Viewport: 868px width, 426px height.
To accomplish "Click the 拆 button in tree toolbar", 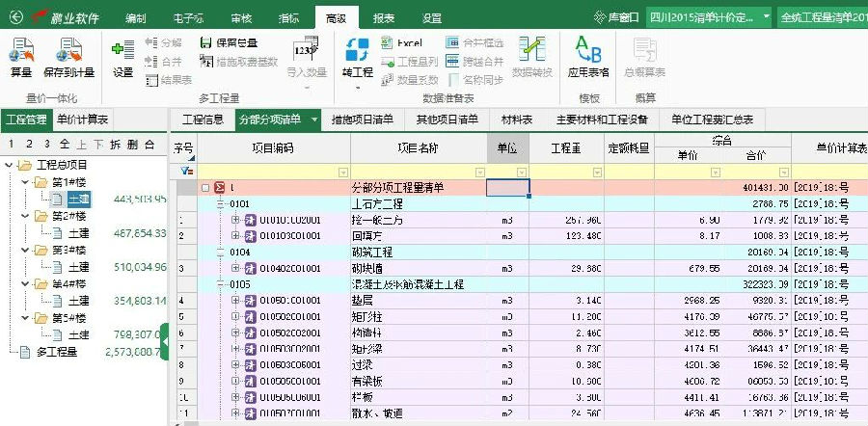I will 114,145.
